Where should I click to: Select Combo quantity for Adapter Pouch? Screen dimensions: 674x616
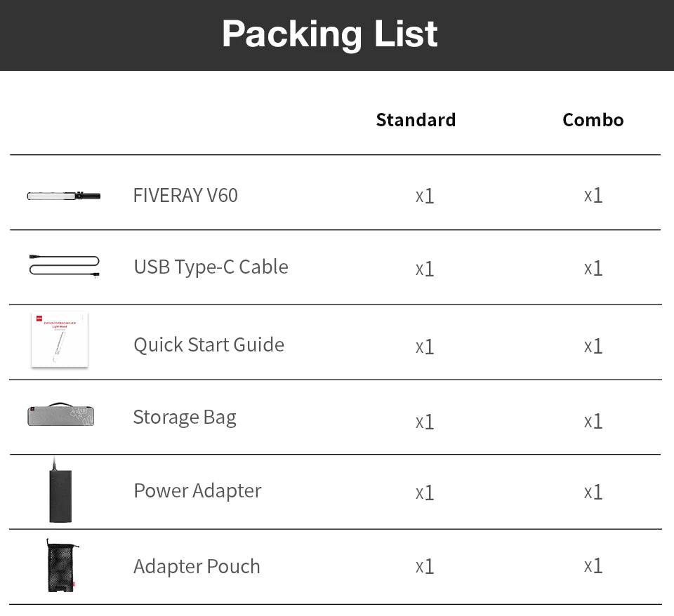tap(593, 565)
